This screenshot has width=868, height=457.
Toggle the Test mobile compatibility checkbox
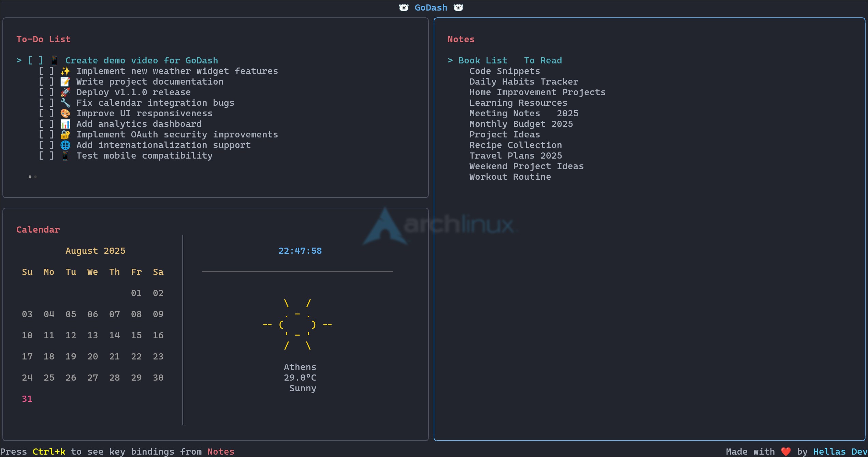click(46, 156)
